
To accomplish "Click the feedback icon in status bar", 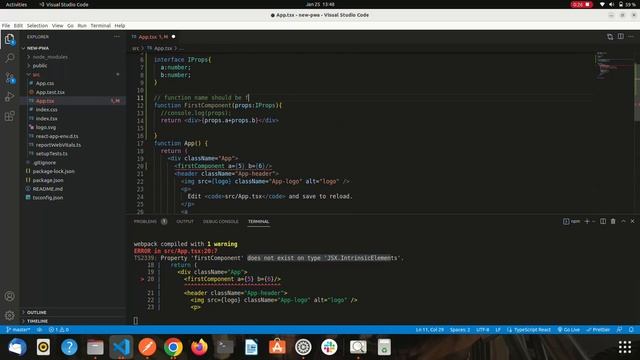I will coord(620,329).
